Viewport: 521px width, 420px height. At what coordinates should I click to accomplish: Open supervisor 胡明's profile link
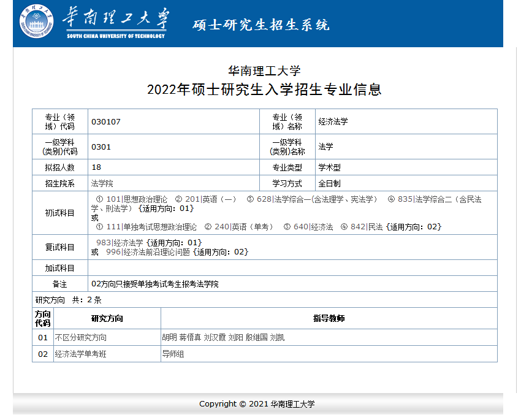(x=169, y=338)
